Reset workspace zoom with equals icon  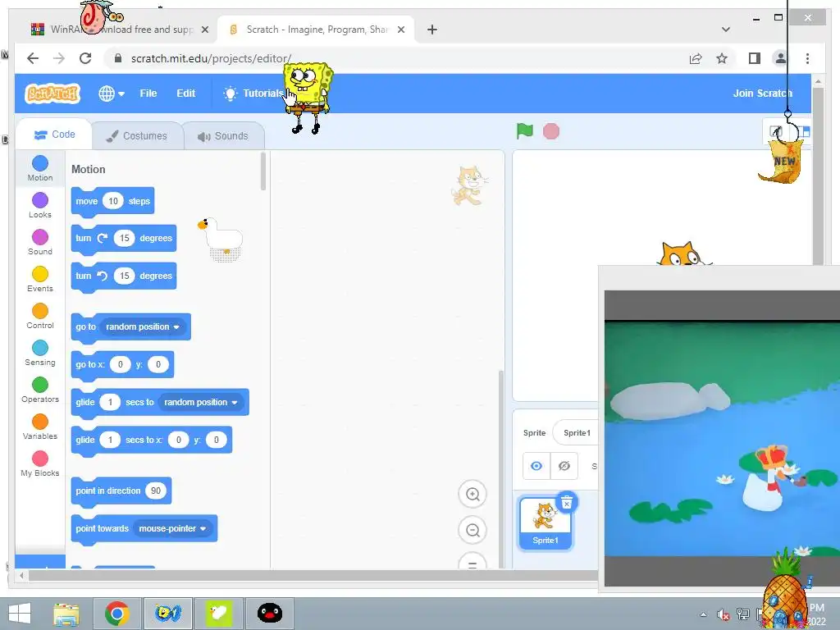pos(472,563)
